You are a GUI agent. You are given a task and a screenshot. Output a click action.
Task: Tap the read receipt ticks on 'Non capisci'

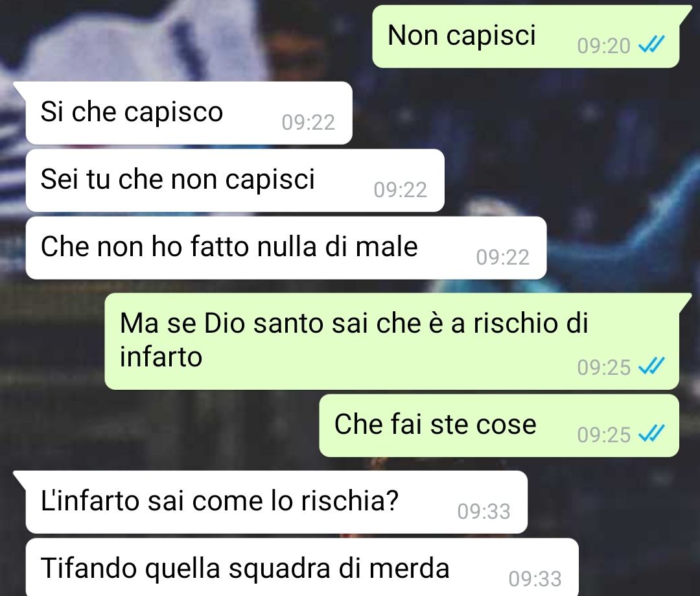point(651,45)
